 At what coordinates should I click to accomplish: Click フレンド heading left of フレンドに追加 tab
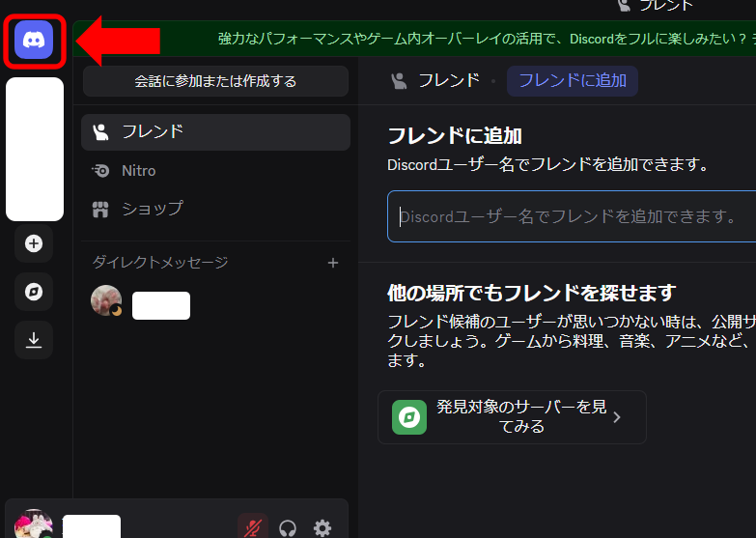[447, 80]
